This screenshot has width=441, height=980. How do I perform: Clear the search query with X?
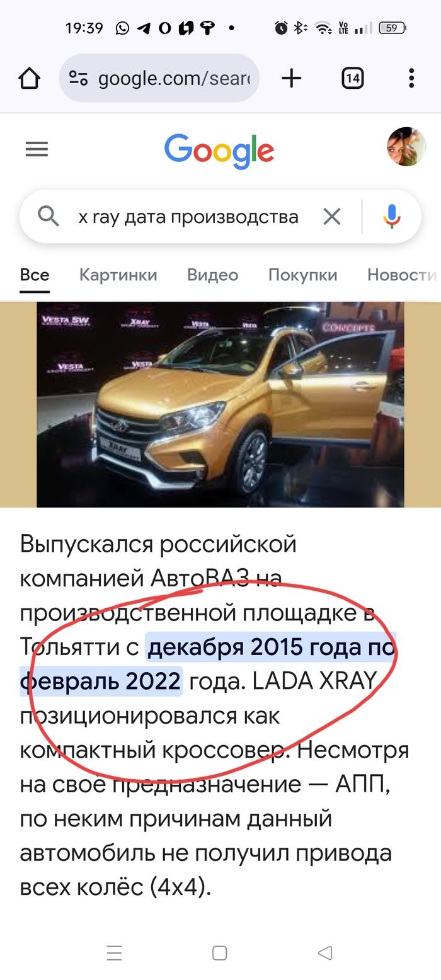(x=331, y=217)
